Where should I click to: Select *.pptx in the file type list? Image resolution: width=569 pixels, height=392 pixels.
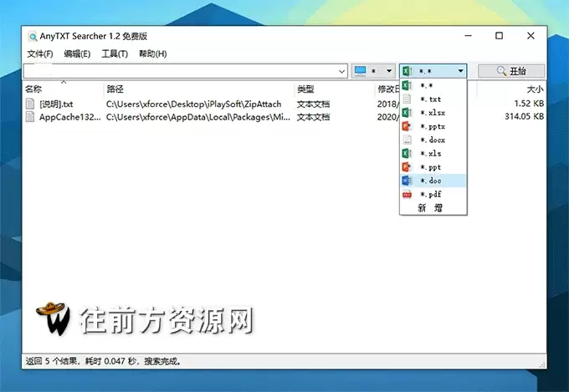(x=433, y=126)
